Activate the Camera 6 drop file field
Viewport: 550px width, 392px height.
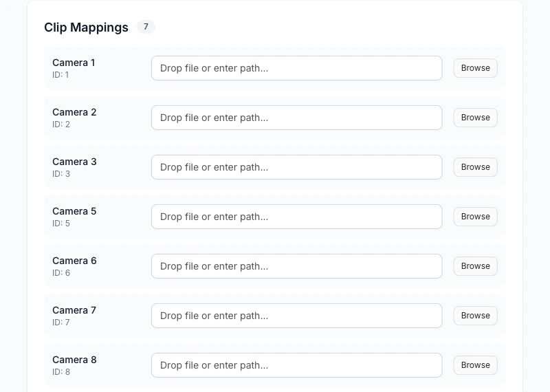click(x=296, y=266)
